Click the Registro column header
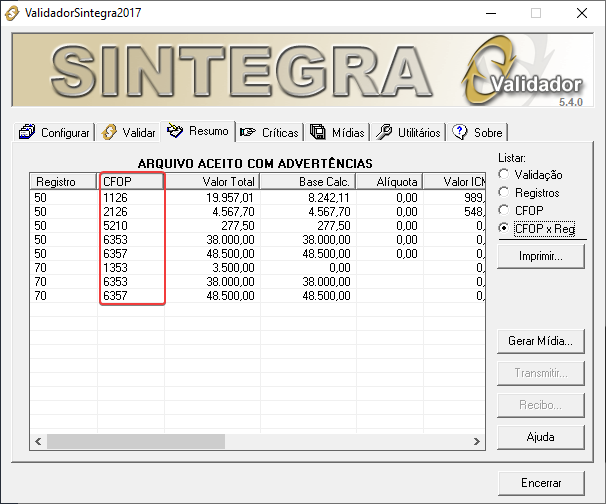Screen dimensions: 606x504 (x=63, y=182)
